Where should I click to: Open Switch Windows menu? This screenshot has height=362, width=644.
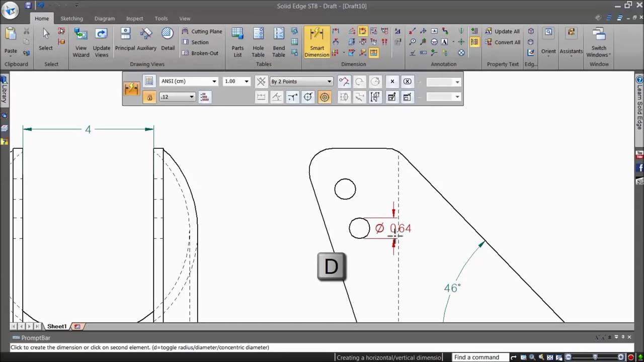pyautogui.click(x=599, y=42)
